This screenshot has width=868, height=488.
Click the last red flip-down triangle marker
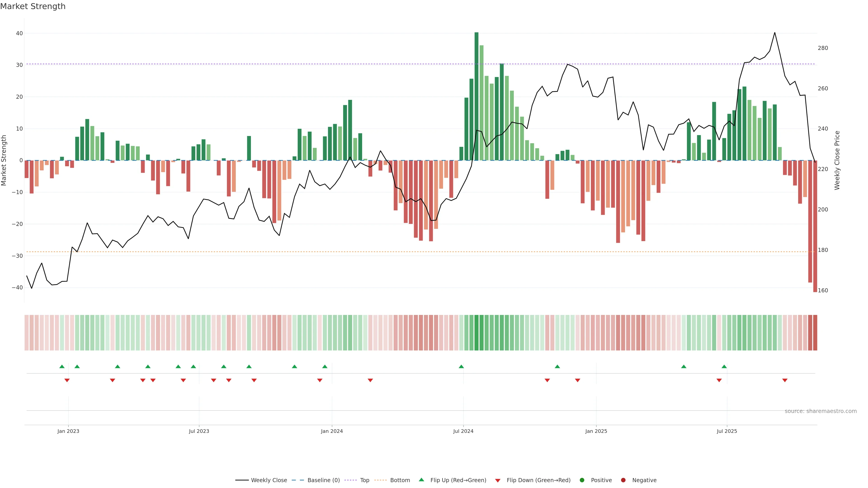coord(785,380)
